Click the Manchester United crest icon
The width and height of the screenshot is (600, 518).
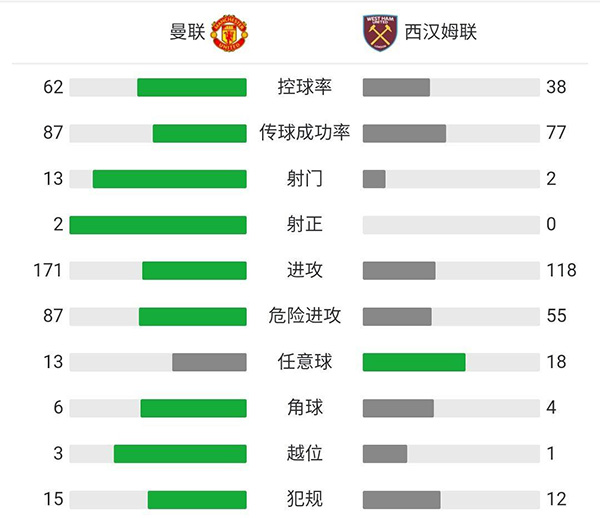229,32
